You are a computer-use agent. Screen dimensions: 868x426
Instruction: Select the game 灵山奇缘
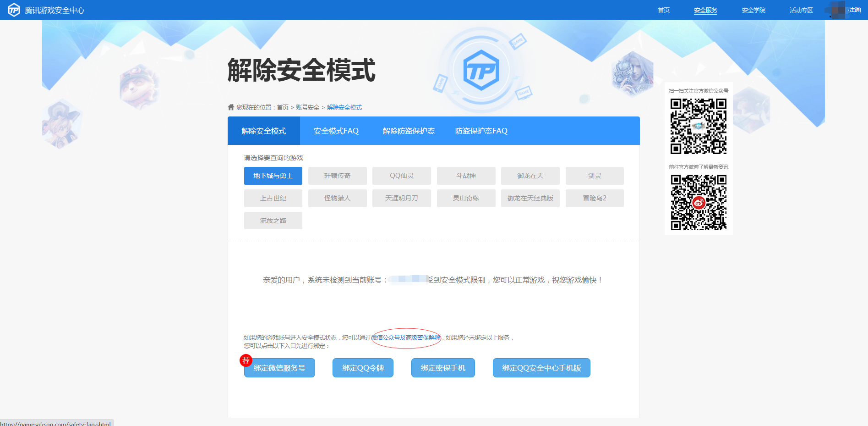(466, 198)
